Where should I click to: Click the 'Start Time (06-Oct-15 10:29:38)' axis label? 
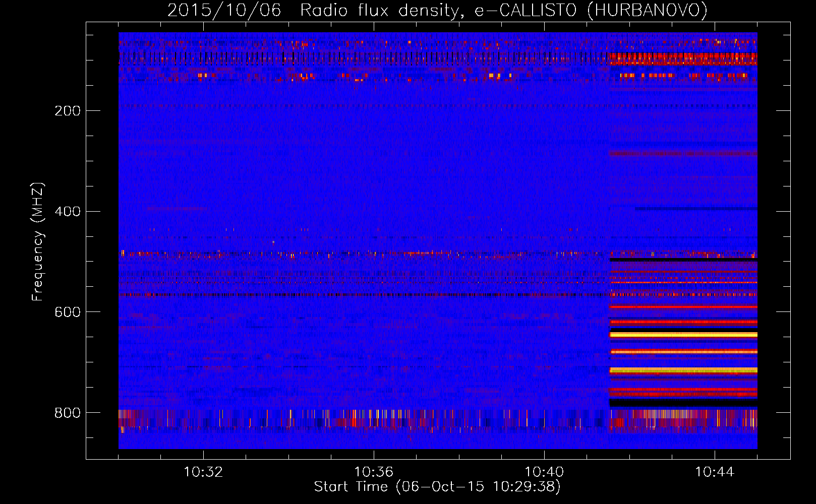[437, 487]
